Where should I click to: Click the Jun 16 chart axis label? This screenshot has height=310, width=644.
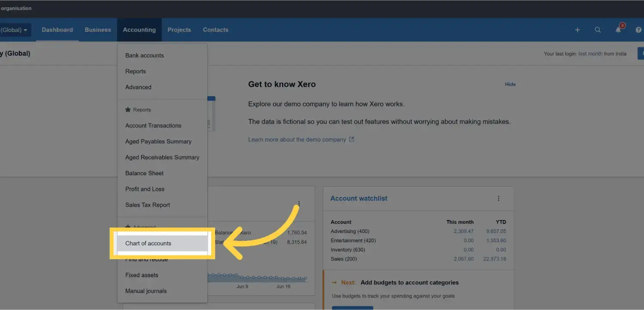[x=283, y=286]
